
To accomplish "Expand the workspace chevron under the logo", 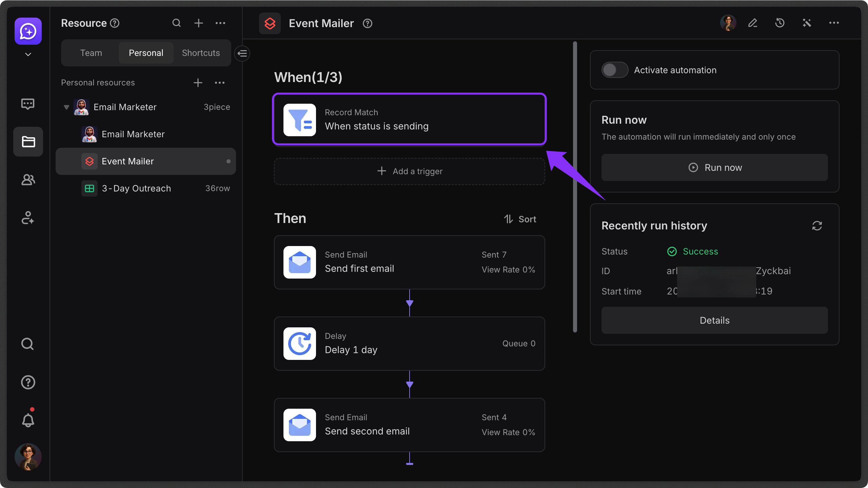I will click(x=28, y=54).
